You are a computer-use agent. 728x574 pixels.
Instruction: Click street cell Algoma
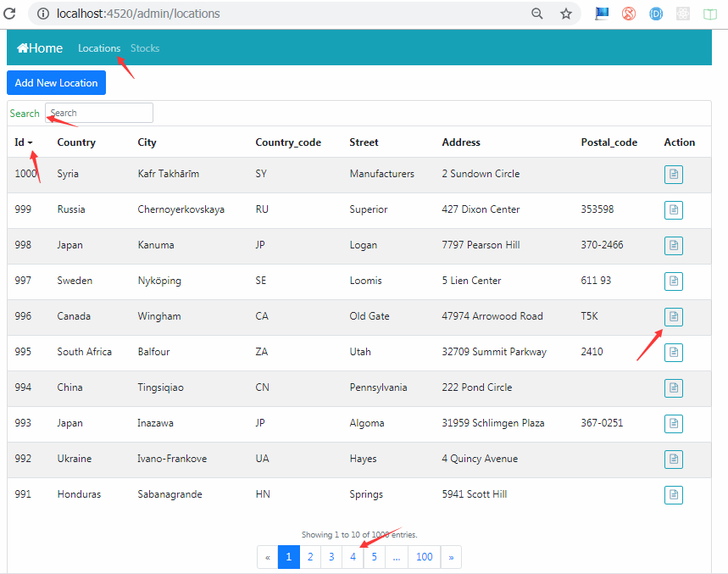click(367, 423)
